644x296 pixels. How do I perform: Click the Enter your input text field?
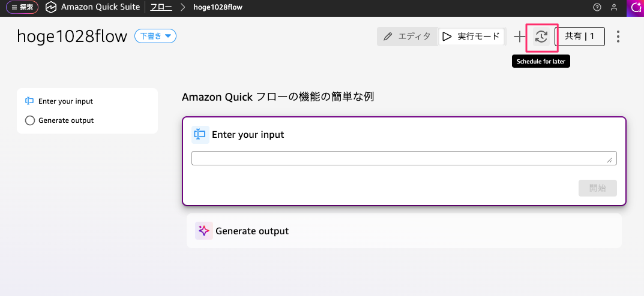pos(404,158)
